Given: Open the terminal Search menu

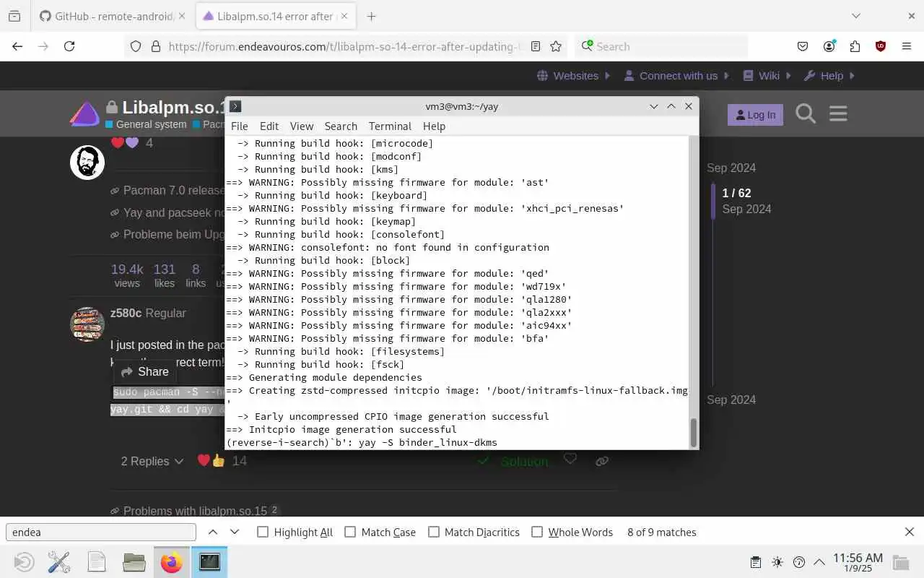Looking at the screenshot, I should pyautogui.click(x=341, y=126).
